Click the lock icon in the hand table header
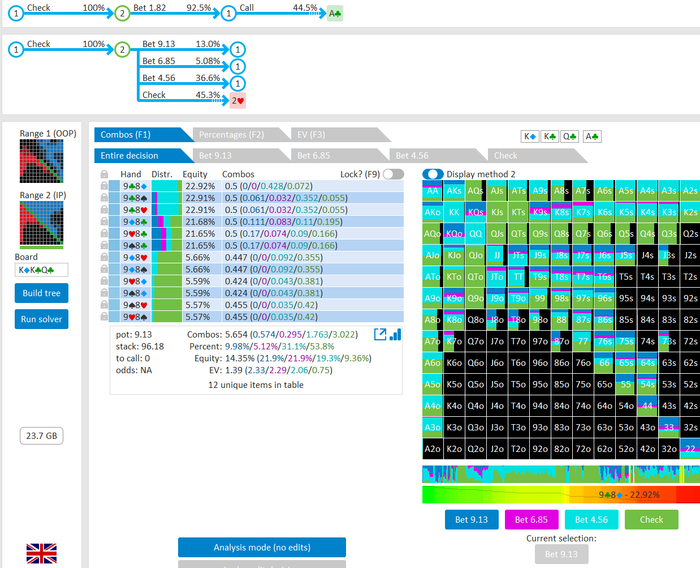 104,174
